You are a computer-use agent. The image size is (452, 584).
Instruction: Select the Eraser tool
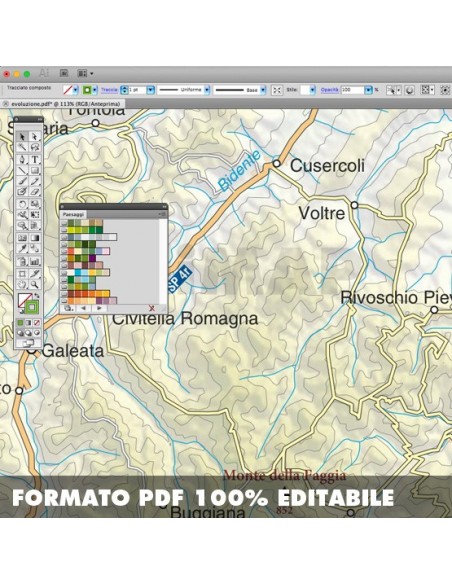[35, 191]
